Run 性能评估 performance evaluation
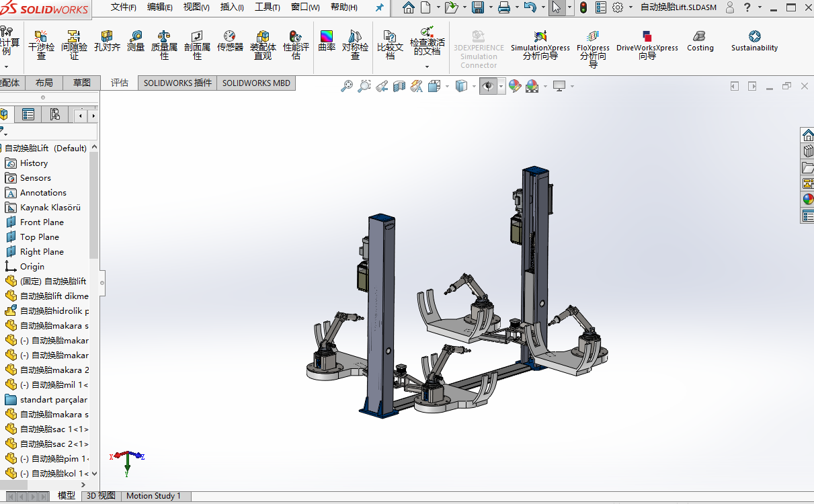814x504 pixels. (x=296, y=44)
